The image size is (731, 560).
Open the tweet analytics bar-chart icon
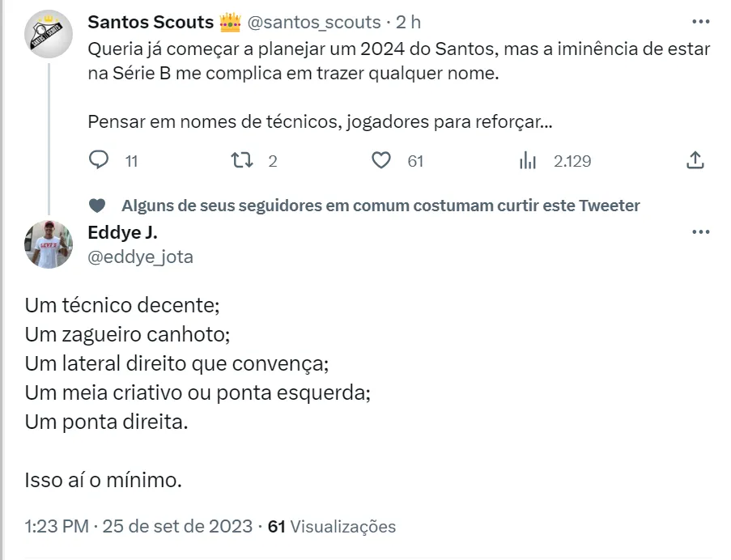click(x=528, y=160)
